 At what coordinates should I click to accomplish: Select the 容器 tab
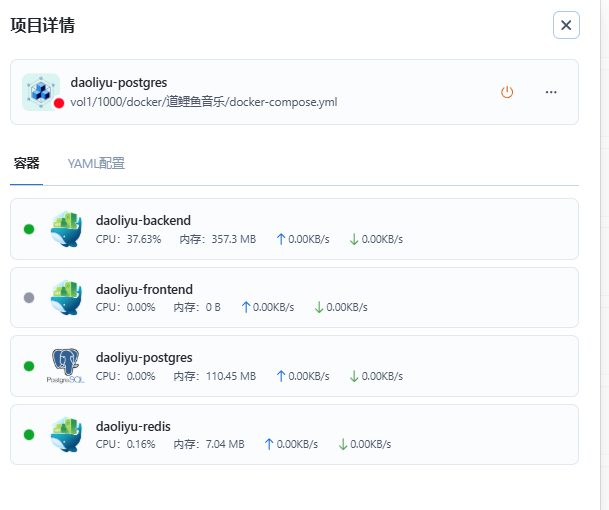pyautogui.click(x=26, y=163)
